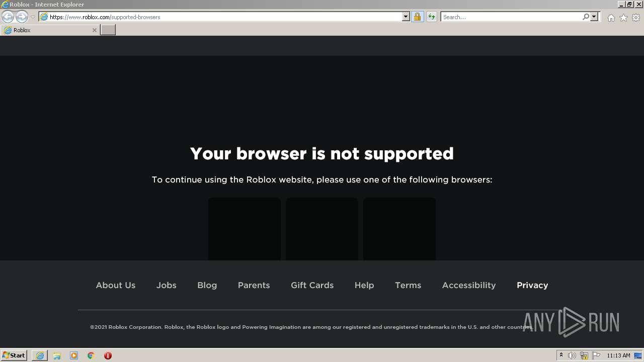This screenshot has height=362, width=644.
Task: Click the third browser card placeholder
Action: coord(399,229)
